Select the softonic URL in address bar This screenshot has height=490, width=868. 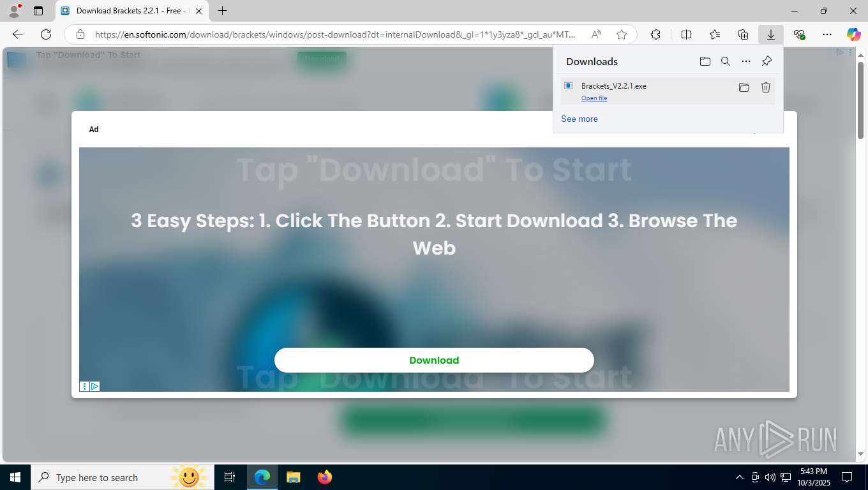tap(335, 34)
